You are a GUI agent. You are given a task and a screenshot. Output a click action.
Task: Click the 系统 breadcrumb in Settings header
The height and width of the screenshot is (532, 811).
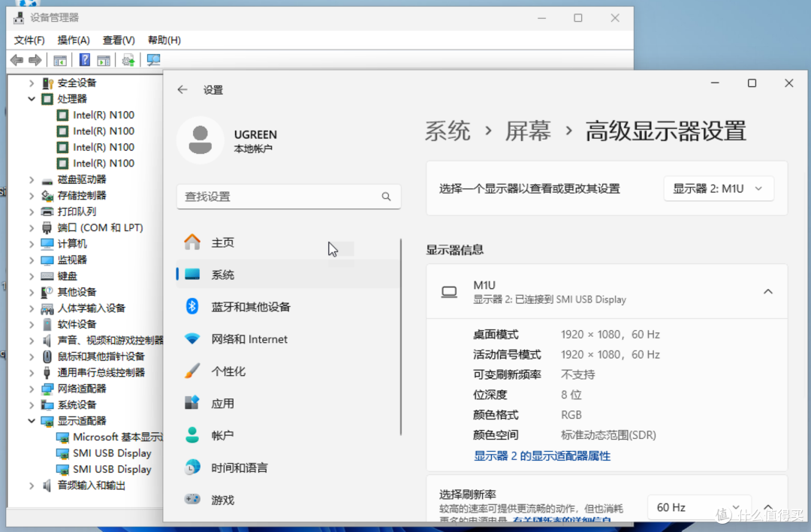coord(448,131)
